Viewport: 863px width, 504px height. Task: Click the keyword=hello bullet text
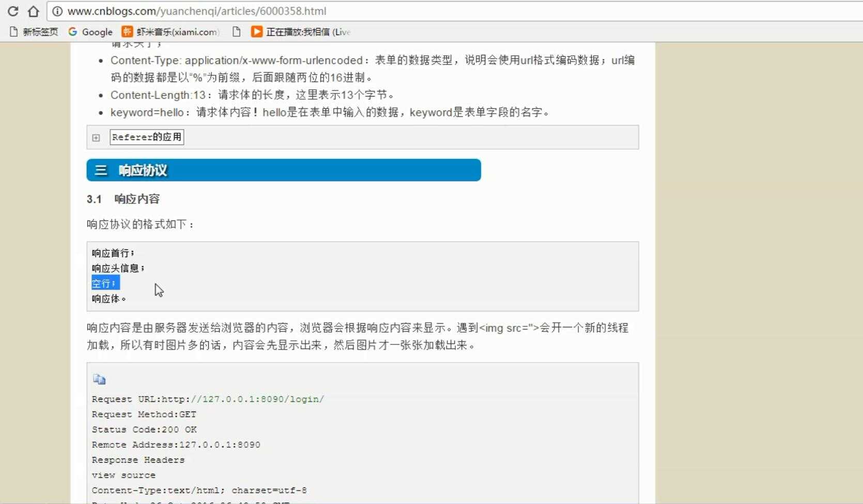point(331,112)
